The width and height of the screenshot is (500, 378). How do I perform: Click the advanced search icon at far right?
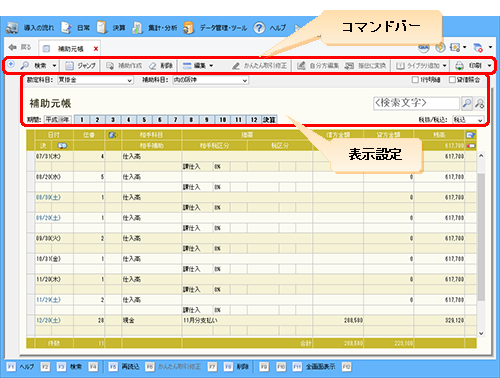tap(480, 103)
